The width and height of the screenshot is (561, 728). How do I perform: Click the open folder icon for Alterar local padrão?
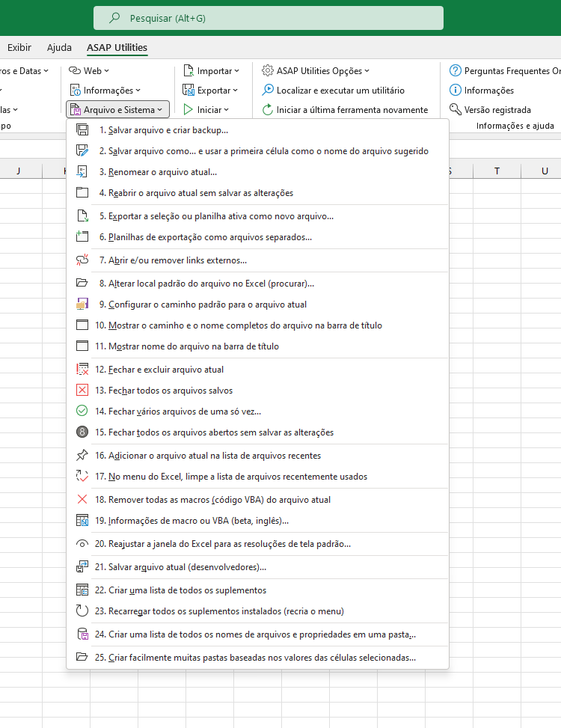pyautogui.click(x=82, y=284)
